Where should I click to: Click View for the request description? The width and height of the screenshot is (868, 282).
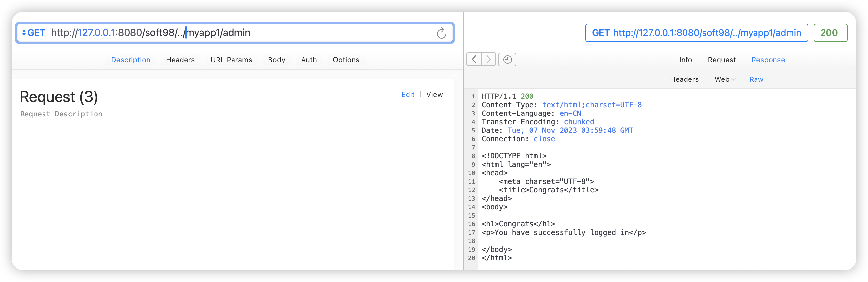tap(434, 94)
